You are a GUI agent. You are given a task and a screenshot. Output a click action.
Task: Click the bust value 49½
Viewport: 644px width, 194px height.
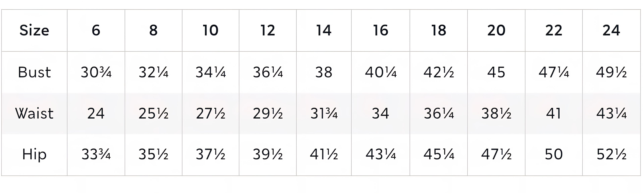pos(611,72)
